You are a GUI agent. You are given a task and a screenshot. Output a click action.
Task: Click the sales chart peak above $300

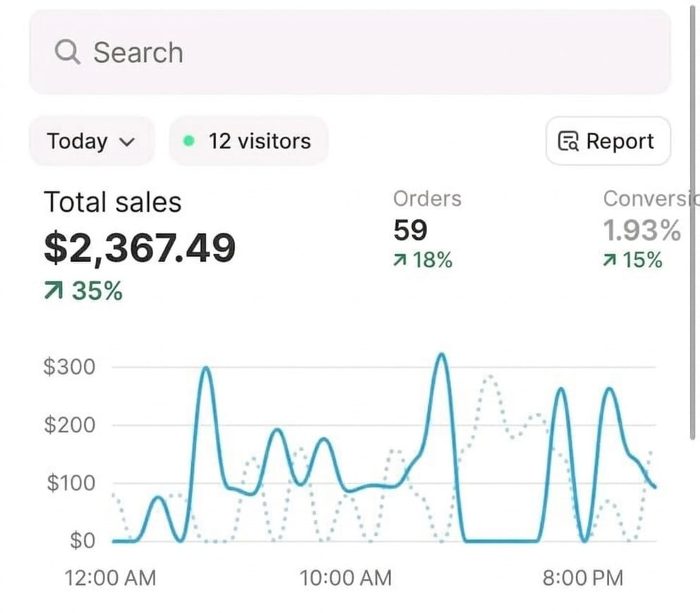441,355
